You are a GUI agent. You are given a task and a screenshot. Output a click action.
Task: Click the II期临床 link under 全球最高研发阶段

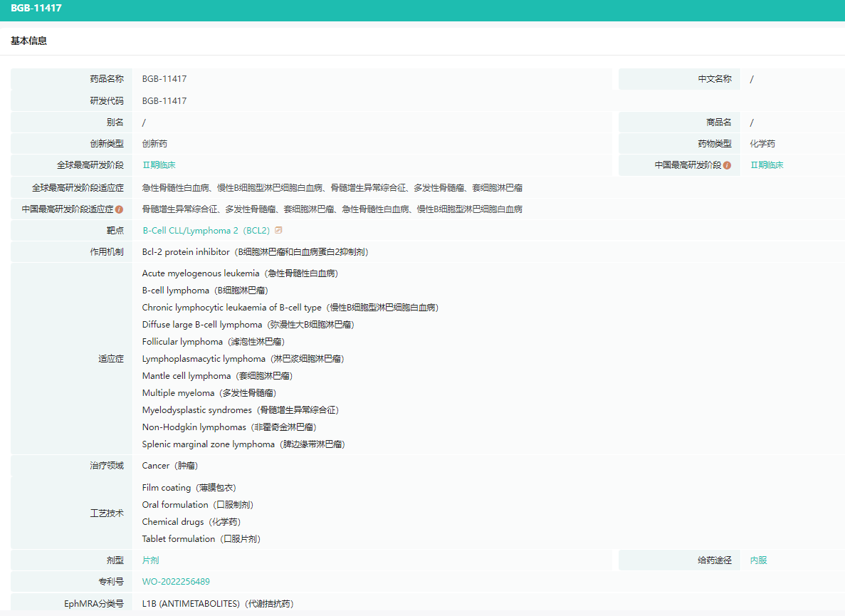[159, 165]
